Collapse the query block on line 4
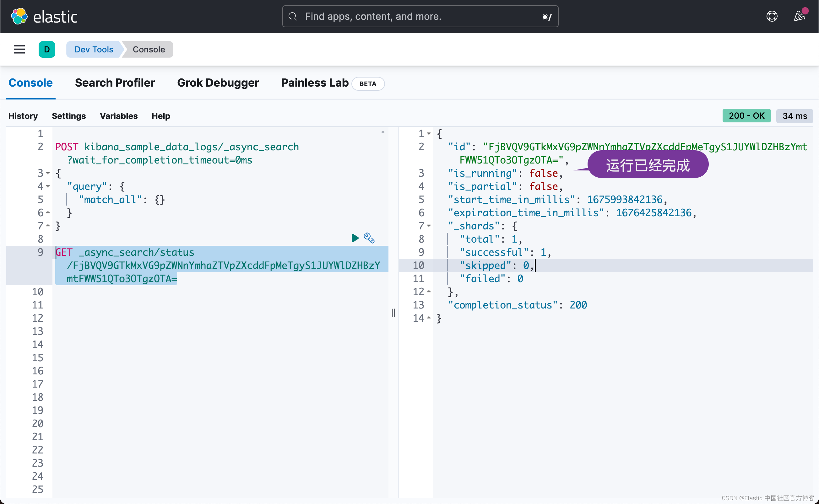 pyautogui.click(x=48, y=186)
